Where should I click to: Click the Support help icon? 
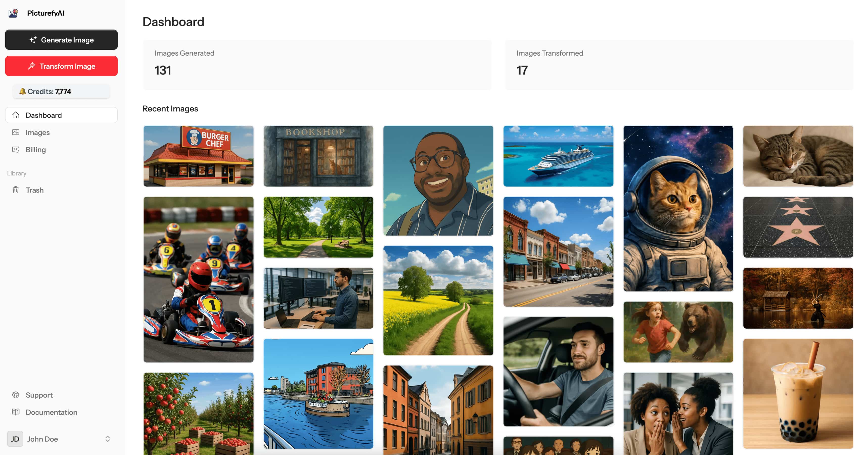coord(15,395)
